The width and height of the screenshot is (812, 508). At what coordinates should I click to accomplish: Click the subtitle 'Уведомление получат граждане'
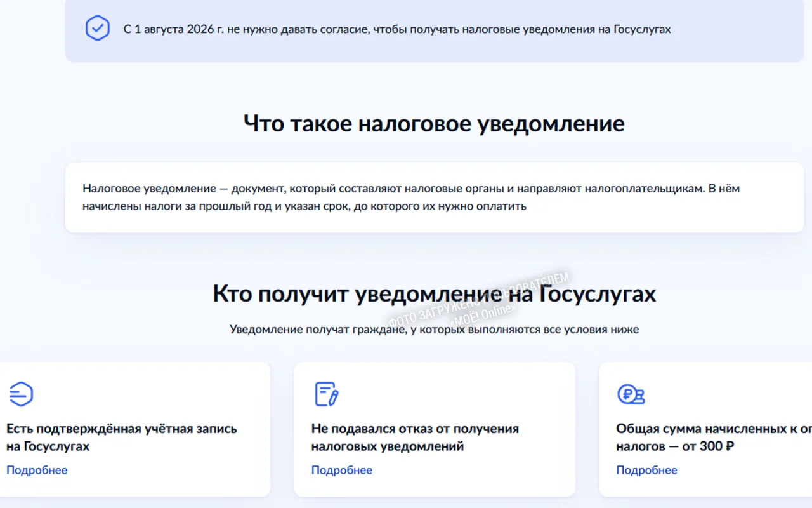pyautogui.click(x=435, y=330)
